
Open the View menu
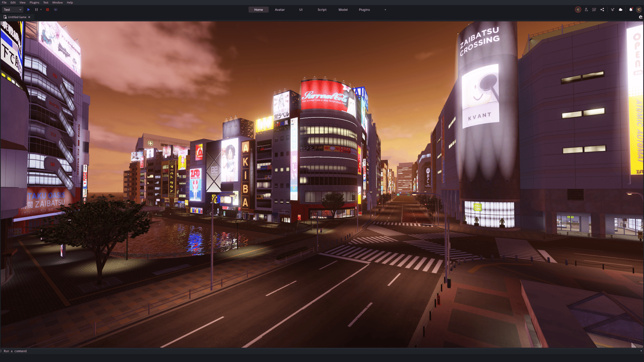(x=22, y=3)
